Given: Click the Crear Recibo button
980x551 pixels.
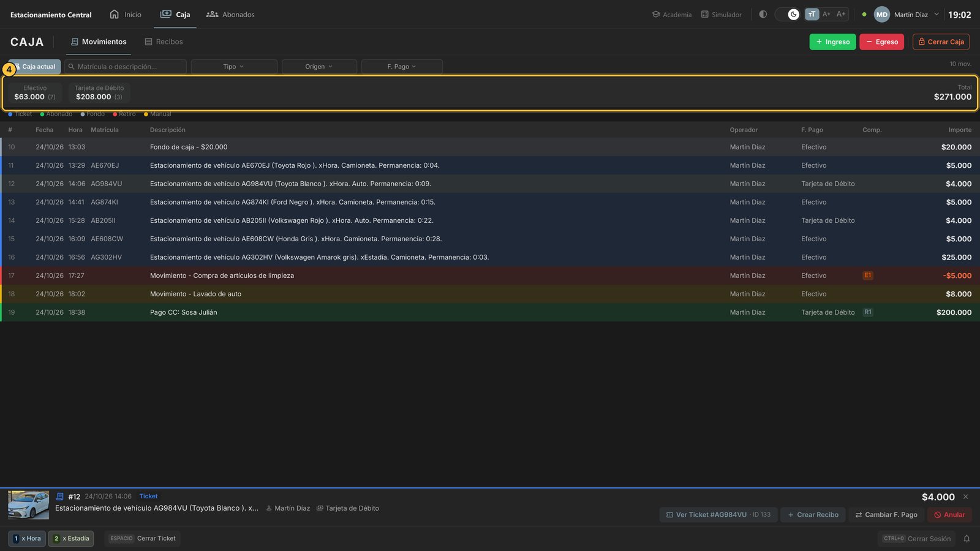Looking at the screenshot, I should 813,515.
